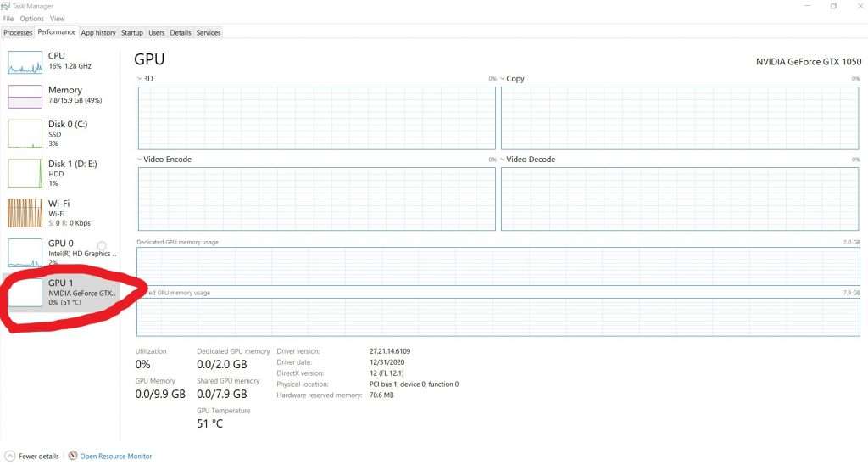Select GPU 0 Intel HD Graphics thumbnail
The height and width of the screenshot is (465, 868).
coord(25,253)
